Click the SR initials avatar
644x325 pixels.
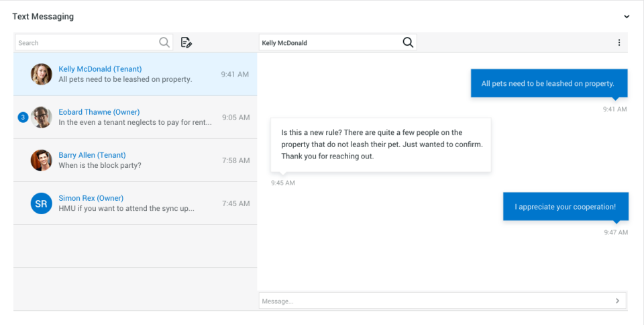click(42, 203)
